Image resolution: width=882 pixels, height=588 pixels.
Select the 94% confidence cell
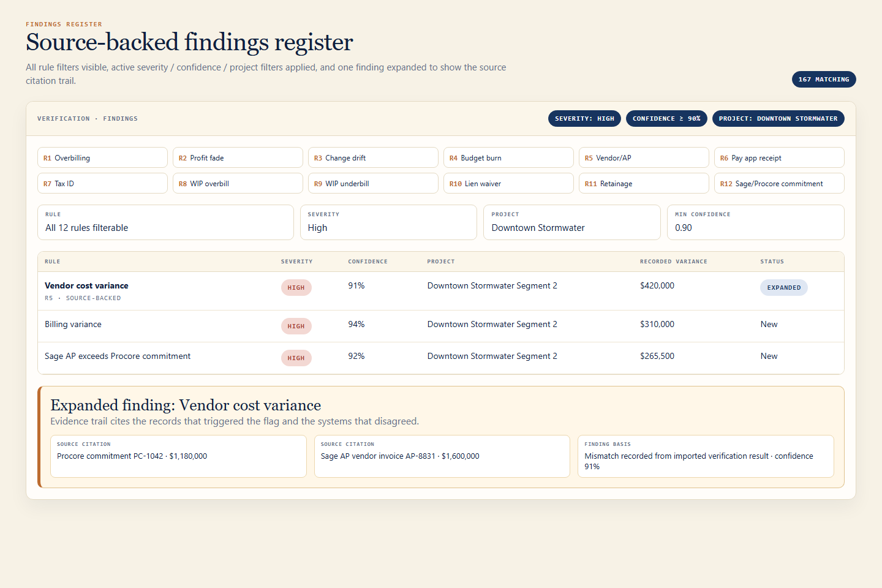tap(356, 324)
